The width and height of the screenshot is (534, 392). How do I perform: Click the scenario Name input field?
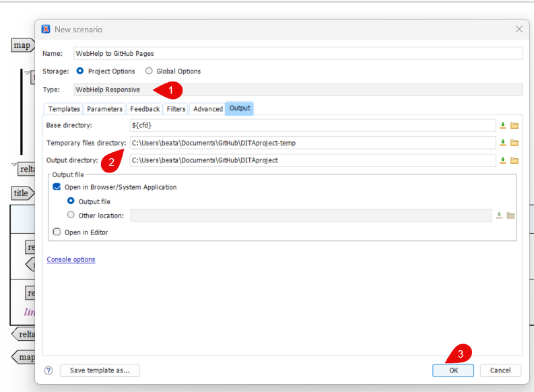click(x=298, y=53)
